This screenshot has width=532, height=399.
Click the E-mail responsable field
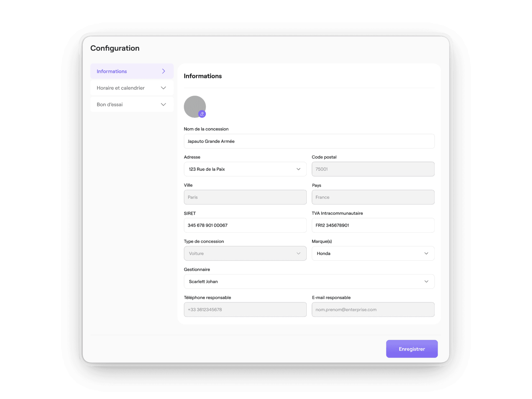373,310
